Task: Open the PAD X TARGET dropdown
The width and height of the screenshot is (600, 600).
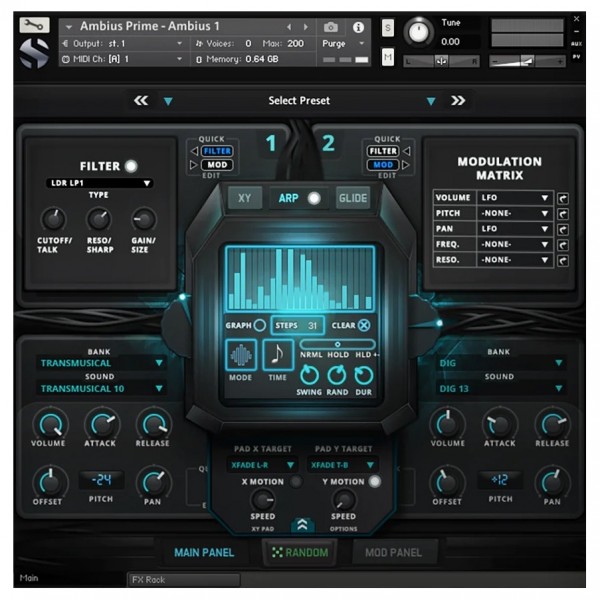Action: pos(262,465)
